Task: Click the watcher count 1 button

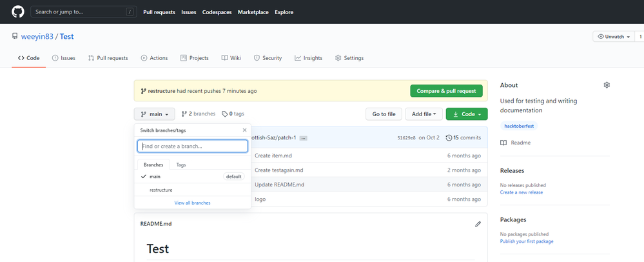Action: (x=639, y=37)
